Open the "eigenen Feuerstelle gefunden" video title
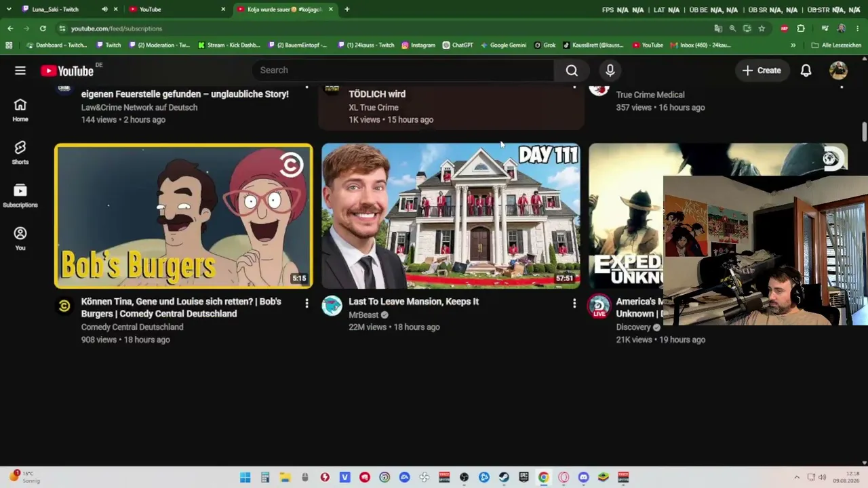This screenshot has width=868, height=488. (x=184, y=94)
